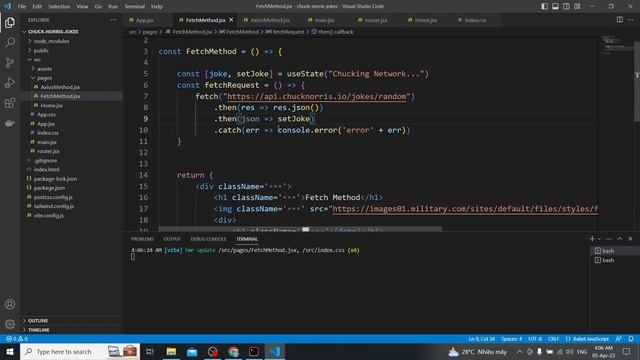The width and height of the screenshot is (640, 360).
Task: Open the Search view in activity bar
Action: point(10,42)
